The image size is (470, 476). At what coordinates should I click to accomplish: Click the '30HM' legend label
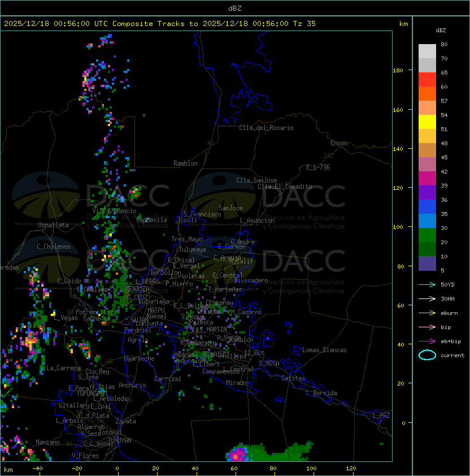(447, 299)
